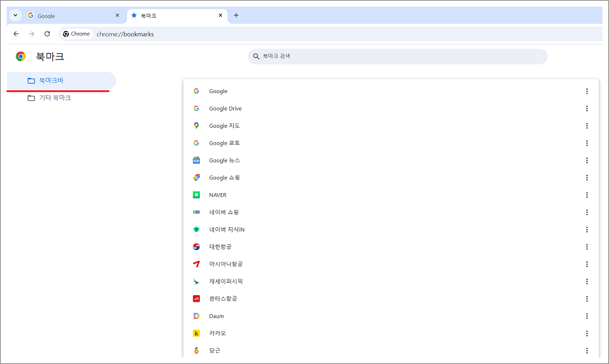Click the browser back arrow
Screen dimensions: 609x364
pos(16,34)
